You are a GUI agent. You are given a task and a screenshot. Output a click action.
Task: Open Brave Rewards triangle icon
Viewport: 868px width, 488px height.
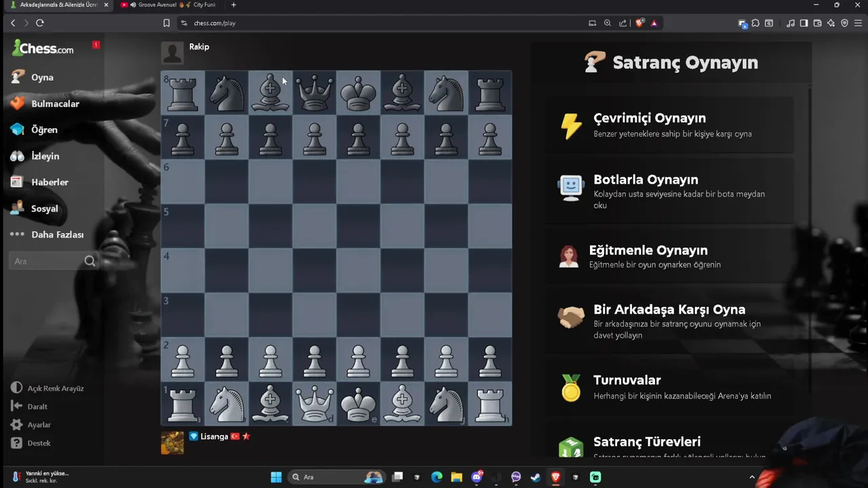pos(654,23)
